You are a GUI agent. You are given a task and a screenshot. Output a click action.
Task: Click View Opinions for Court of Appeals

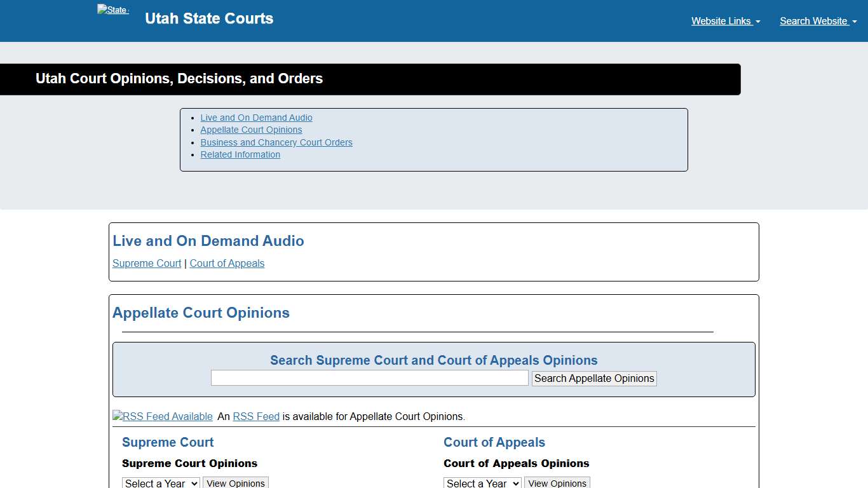pos(557,483)
